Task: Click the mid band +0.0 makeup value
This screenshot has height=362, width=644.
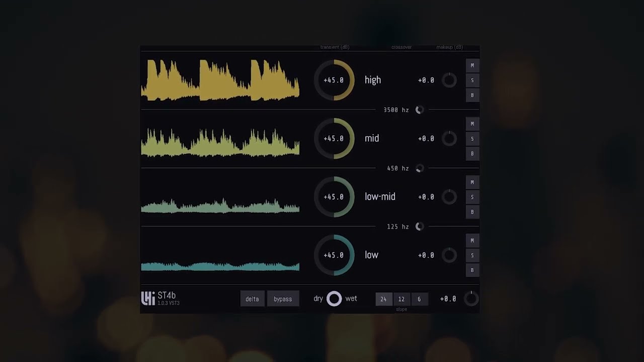Action: pyautogui.click(x=426, y=138)
